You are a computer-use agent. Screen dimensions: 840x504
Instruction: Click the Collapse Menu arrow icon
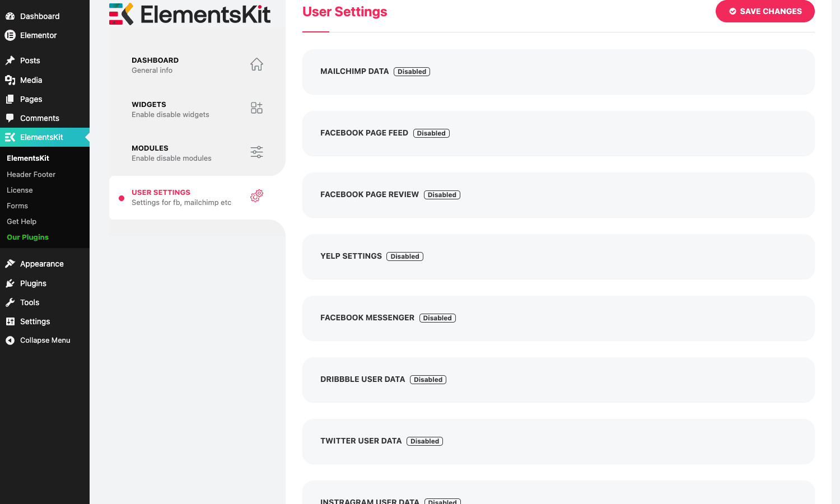[10, 340]
